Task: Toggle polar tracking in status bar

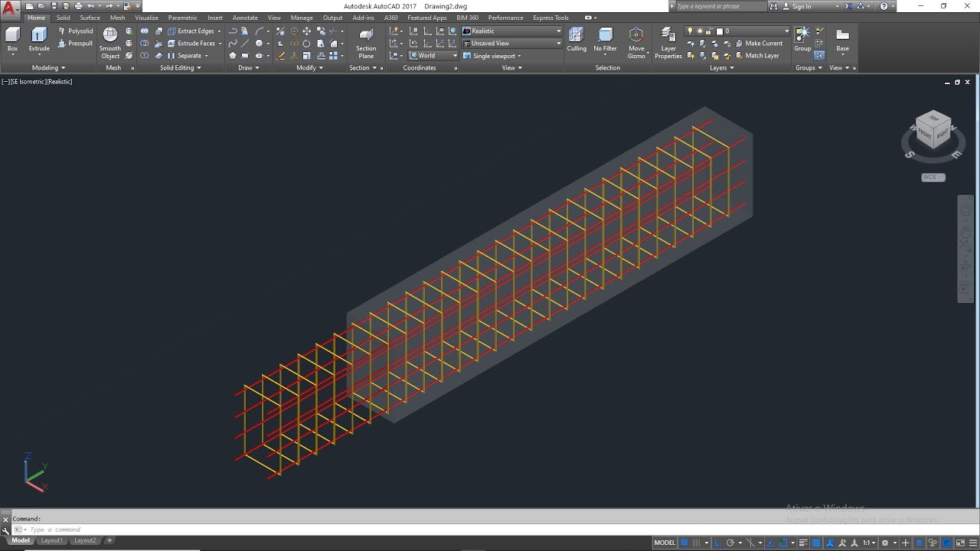Action: [730, 543]
